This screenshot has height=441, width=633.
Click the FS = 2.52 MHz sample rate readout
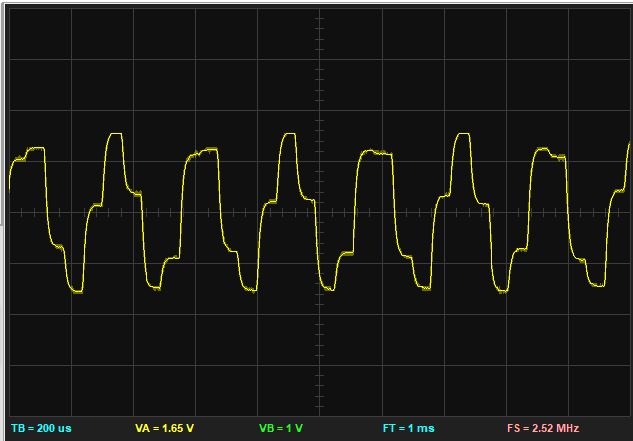[543, 428]
